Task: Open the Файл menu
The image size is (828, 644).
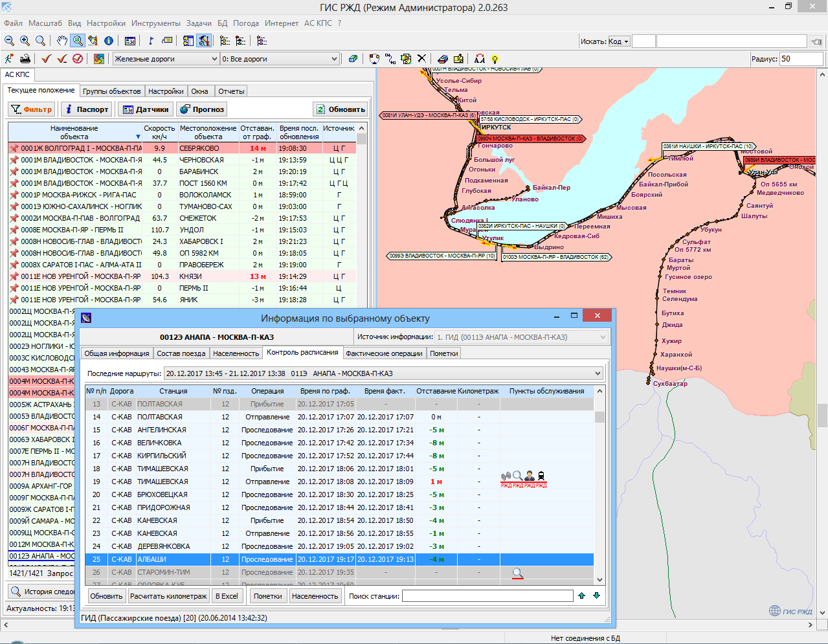Action: [x=13, y=23]
